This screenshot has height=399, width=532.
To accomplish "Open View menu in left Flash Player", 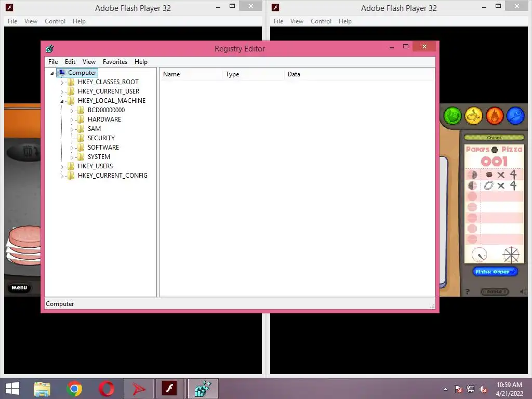I will [x=31, y=21].
